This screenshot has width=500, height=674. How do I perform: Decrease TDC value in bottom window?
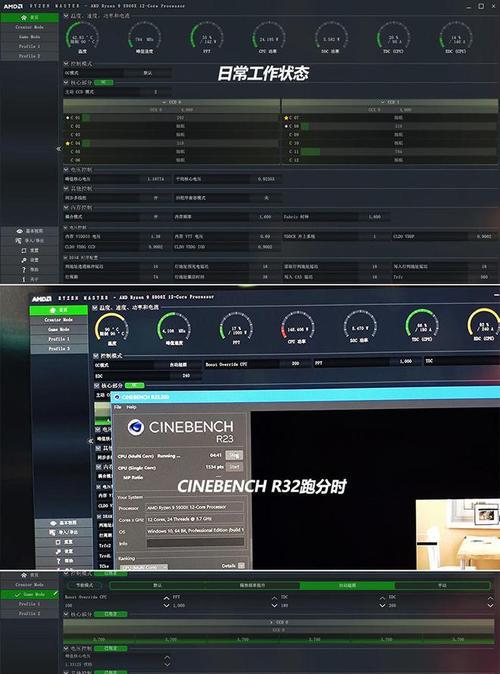(x=382, y=606)
